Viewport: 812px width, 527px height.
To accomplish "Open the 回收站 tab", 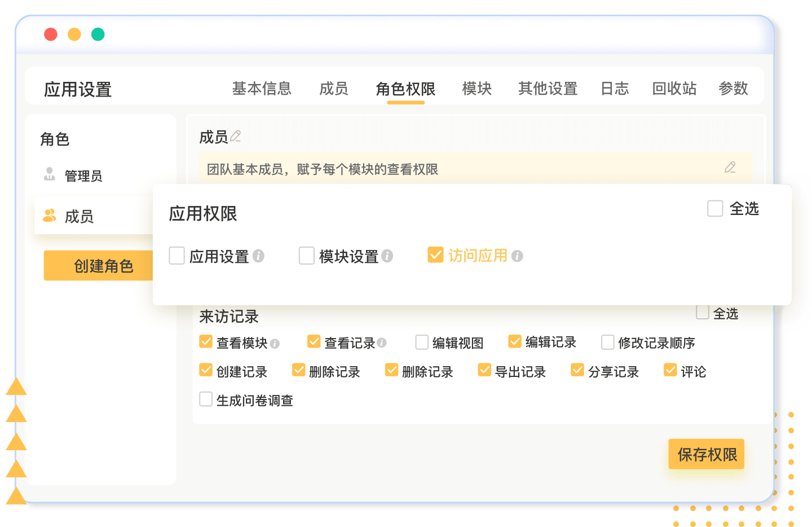I will (x=674, y=89).
